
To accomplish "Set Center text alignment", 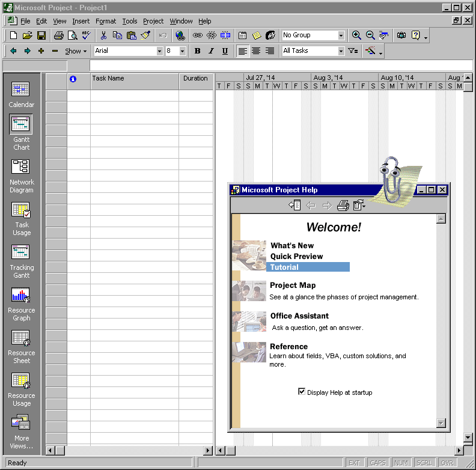I will (x=256, y=51).
